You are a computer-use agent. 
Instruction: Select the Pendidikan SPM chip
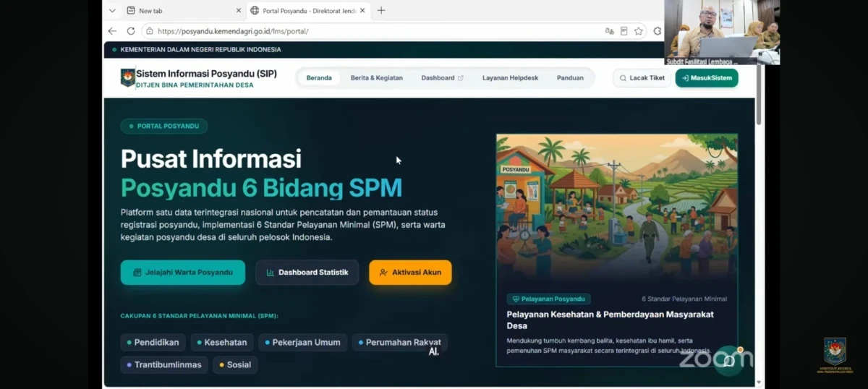[153, 342]
